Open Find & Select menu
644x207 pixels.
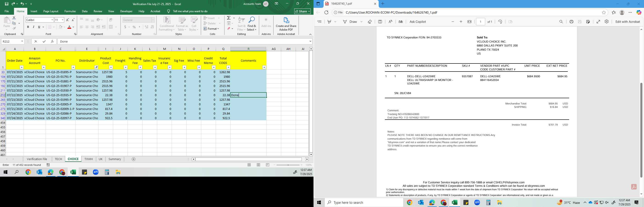coord(252,24)
